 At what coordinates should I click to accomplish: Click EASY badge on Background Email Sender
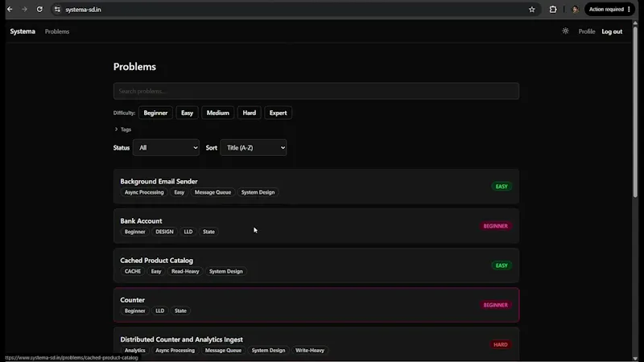tap(502, 187)
